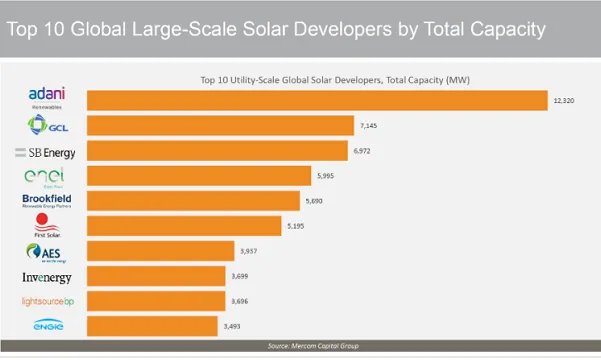Click the Lightsource bp logo

coord(48,301)
